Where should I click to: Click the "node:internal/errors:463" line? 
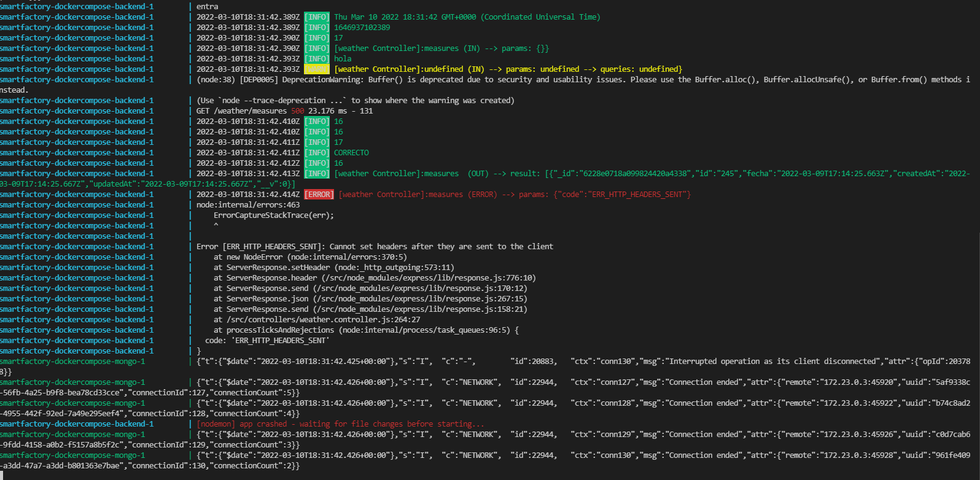pyautogui.click(x=248, y=205)
